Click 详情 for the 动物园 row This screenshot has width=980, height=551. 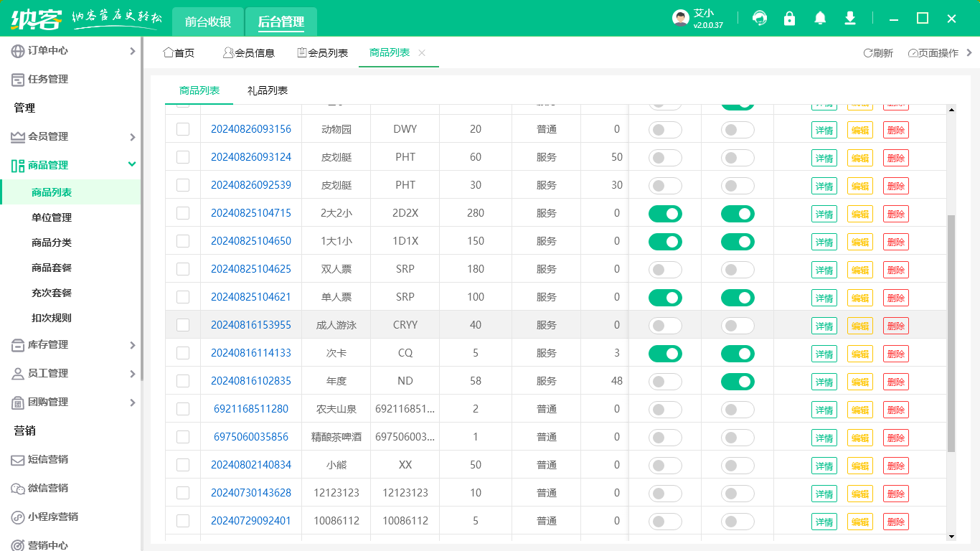824,130
